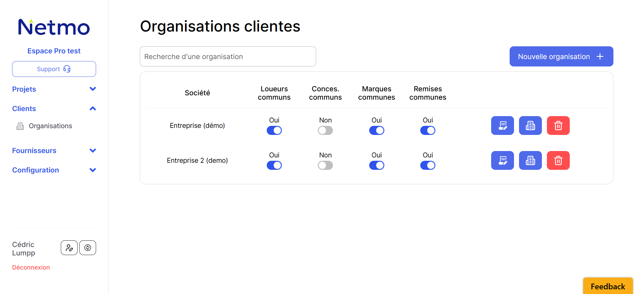
Task: Click the edit contract icon for Entreprise 2 (demo)
Action: click(502, 160)
